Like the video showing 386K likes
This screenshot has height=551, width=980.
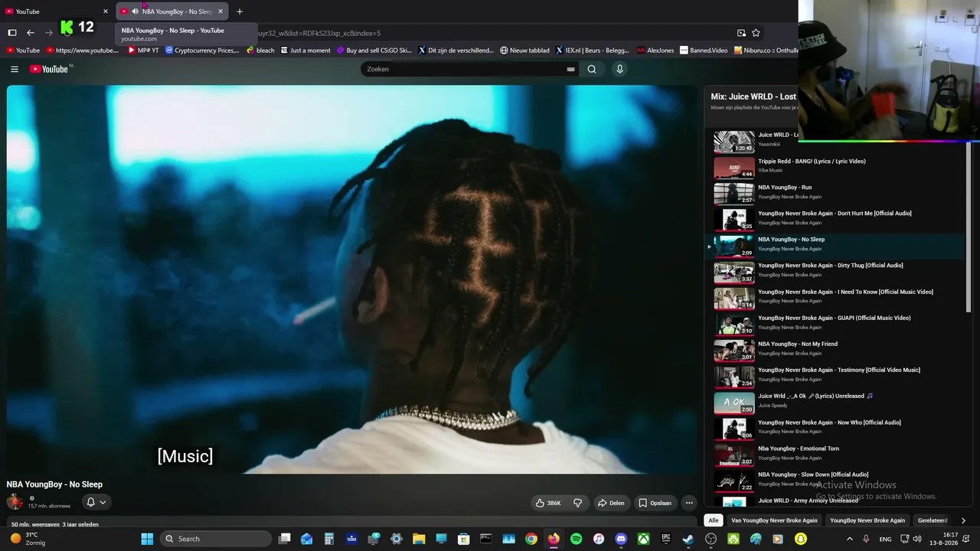[548, 503]
